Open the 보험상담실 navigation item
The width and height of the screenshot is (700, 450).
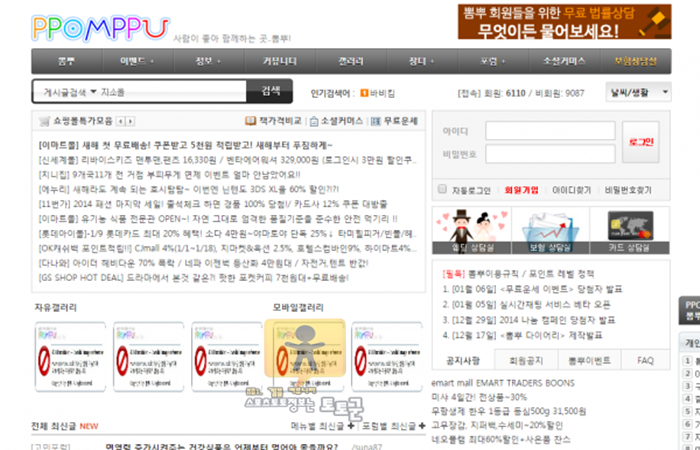pos(636,61)
